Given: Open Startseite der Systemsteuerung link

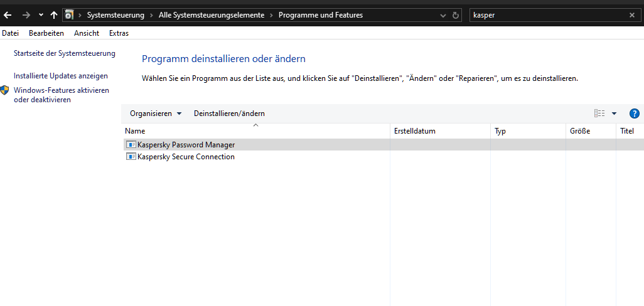Looking at the screenshot, I should [x=65, y=53].
